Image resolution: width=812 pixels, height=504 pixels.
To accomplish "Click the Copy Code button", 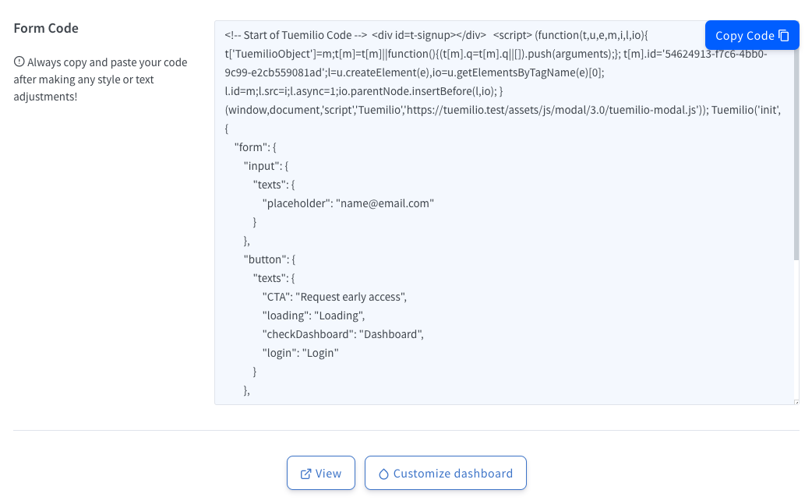I will (752, 35).
